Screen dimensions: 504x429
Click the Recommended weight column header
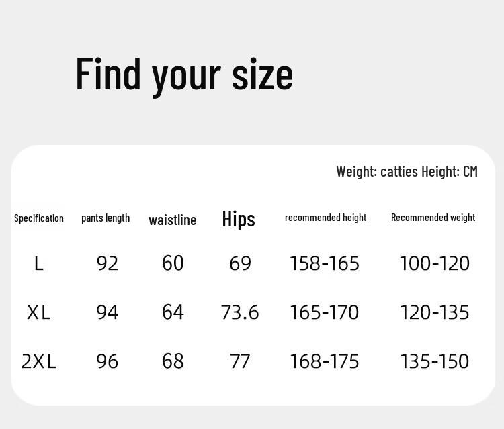433,218
